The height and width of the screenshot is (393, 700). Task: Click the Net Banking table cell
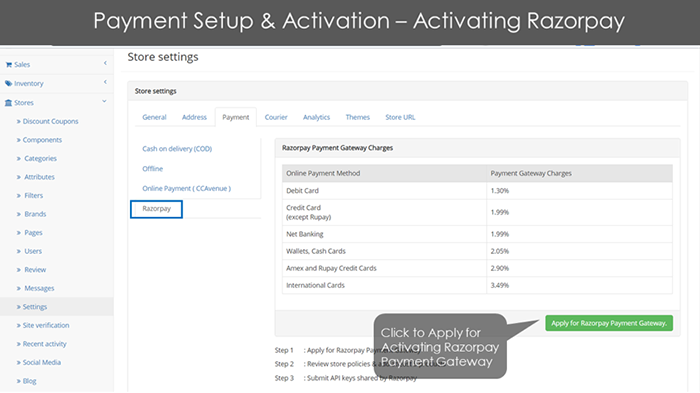384,234
